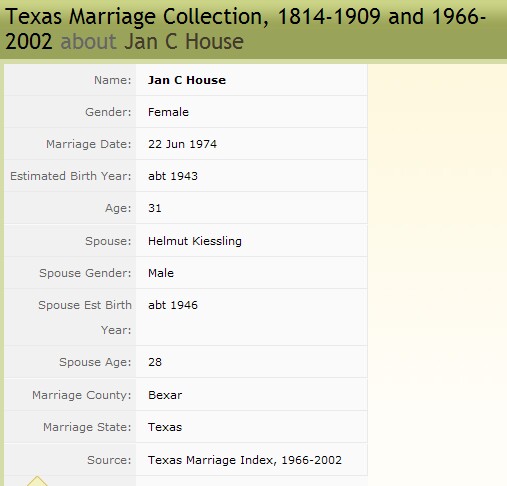Click the 22 Jun 1974 marriage date
Viewport: 507px width, 486px height.
(x=182, y=144)
